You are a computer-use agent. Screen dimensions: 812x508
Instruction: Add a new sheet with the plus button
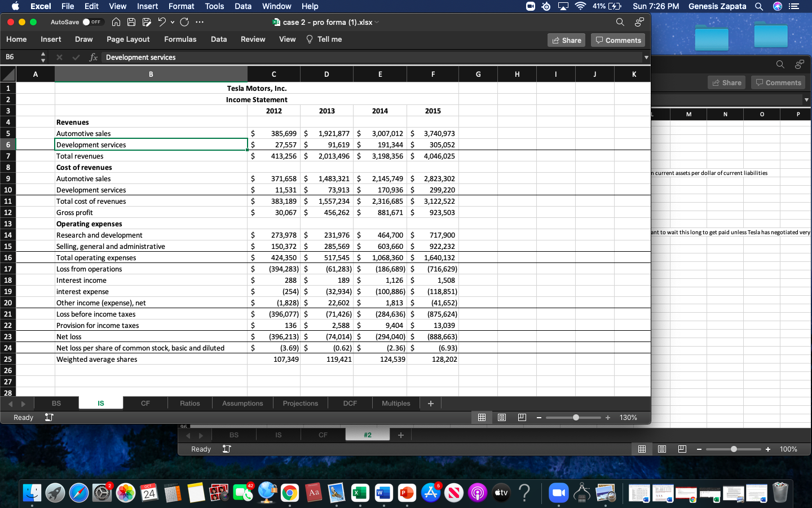(431, 403)
